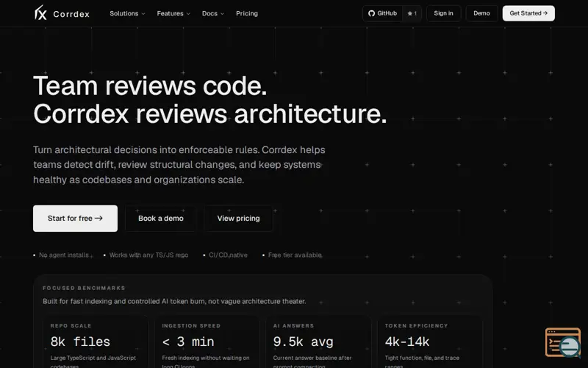Click 'Corrdex reviews architecture.' headline
Image resolution: width=588 pixels, height=368 pixels.
coord(210,114)
